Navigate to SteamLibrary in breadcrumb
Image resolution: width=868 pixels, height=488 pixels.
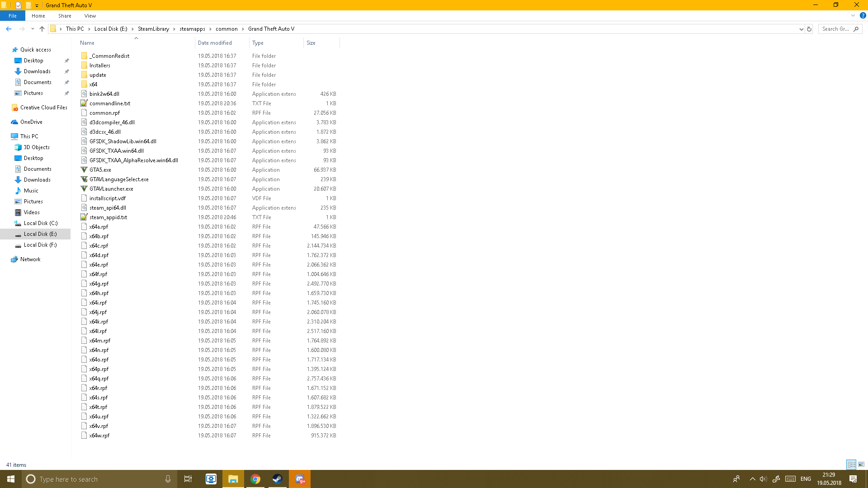click(x=153, y=29)
